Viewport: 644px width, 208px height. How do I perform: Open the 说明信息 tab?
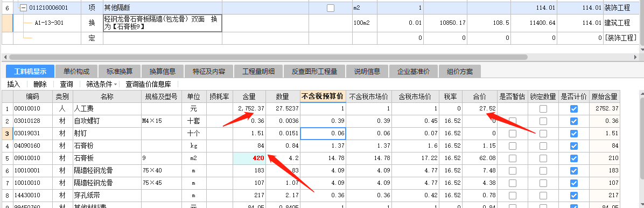tap(367, 71)
